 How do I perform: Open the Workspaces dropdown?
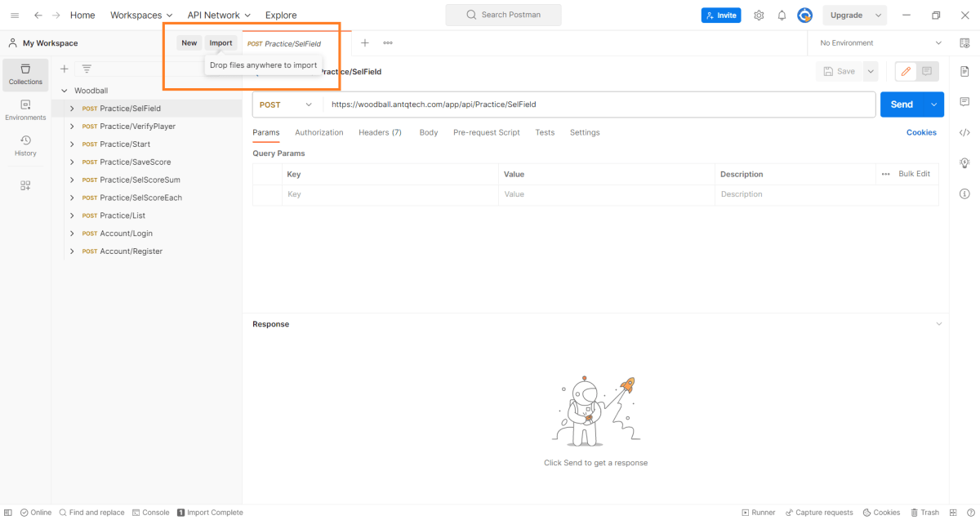(141, 15)
